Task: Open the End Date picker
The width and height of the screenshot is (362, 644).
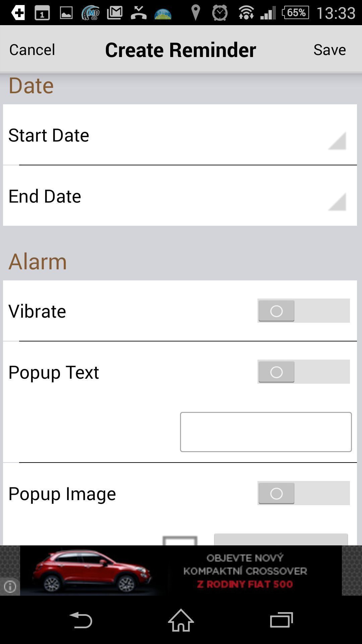Action: click(180, 196)
